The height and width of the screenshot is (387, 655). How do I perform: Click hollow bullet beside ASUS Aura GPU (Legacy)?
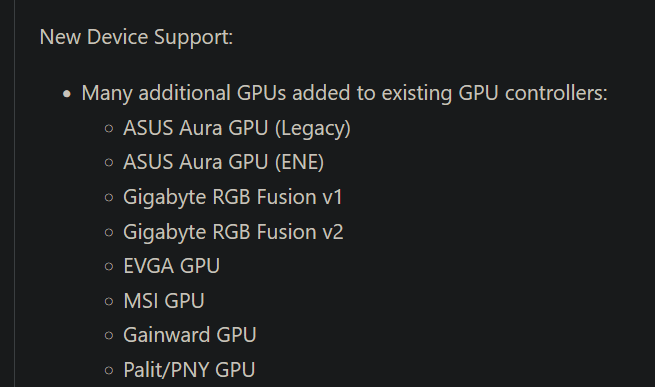pos(109,129)
